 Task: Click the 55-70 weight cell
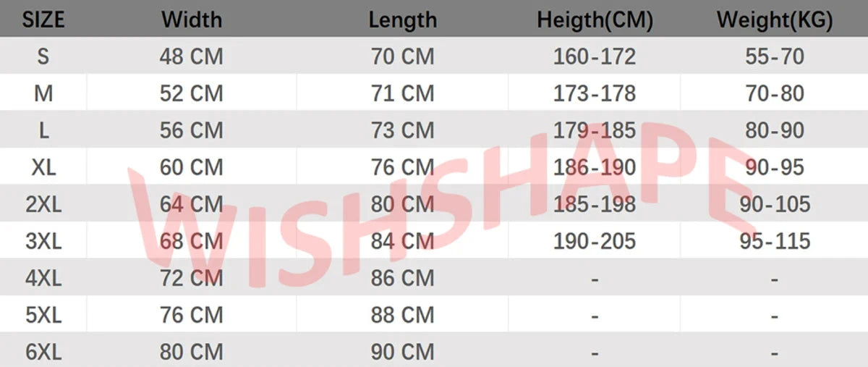[x=774, y=56]
